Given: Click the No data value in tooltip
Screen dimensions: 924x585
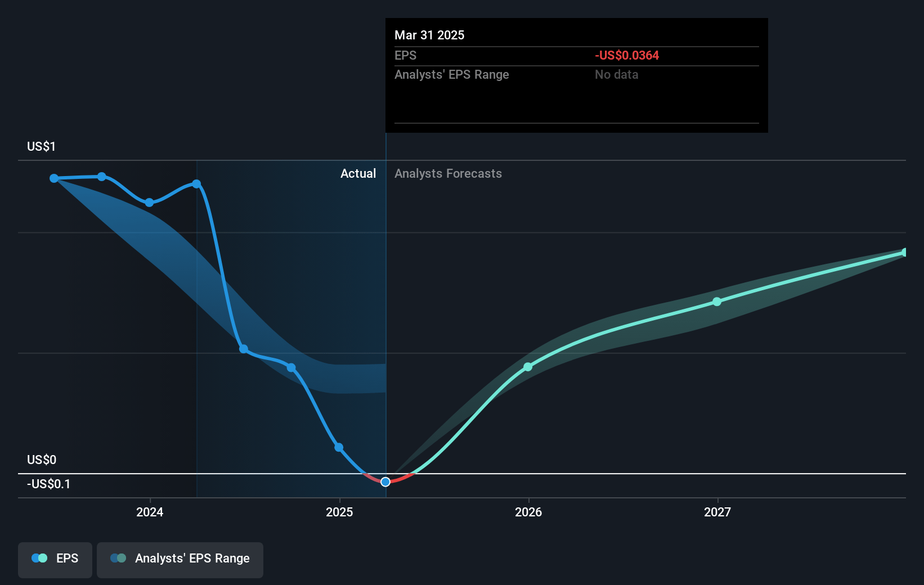Looking at the screenshot, I should click(616, 75).
